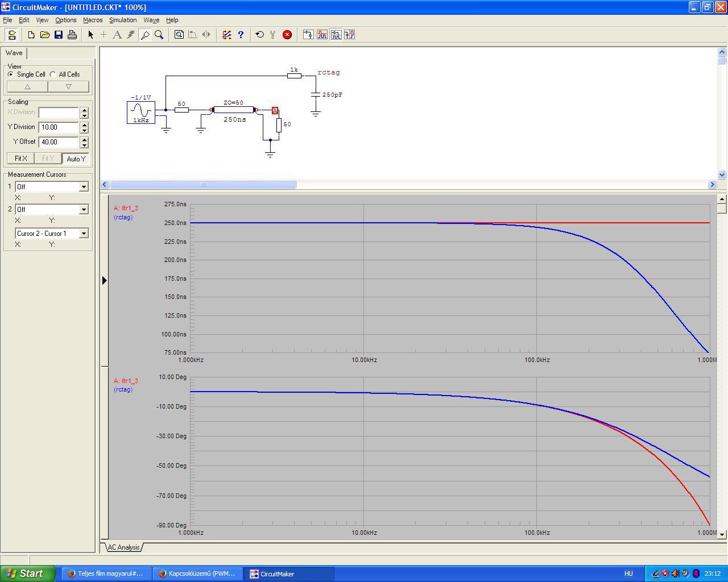
Task: Open the Kapcsolóüzemű (PWM taskbar window
Action: coord(197,573)
